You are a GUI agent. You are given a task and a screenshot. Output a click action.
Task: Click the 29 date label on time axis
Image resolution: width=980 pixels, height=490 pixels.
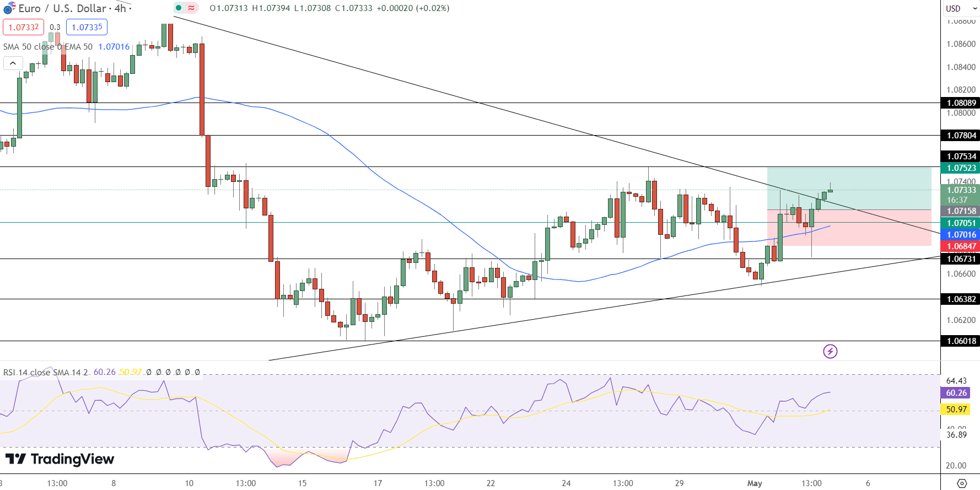[x=680, y=483]
